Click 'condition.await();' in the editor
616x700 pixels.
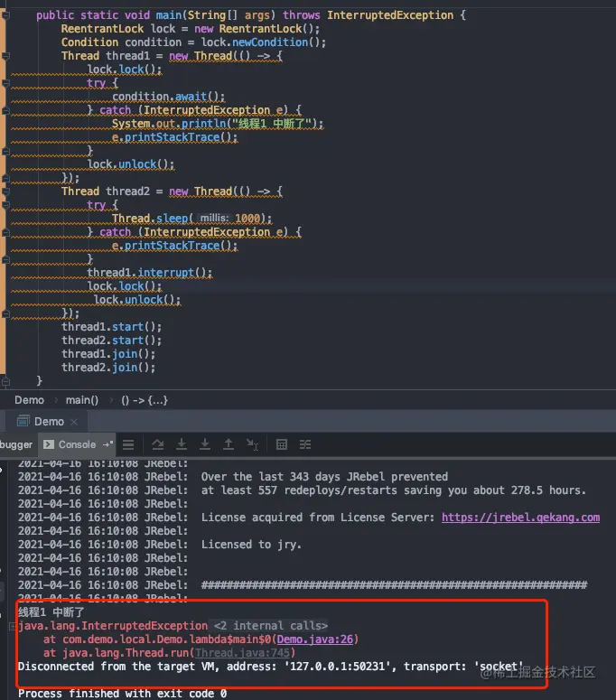[168, 97]
